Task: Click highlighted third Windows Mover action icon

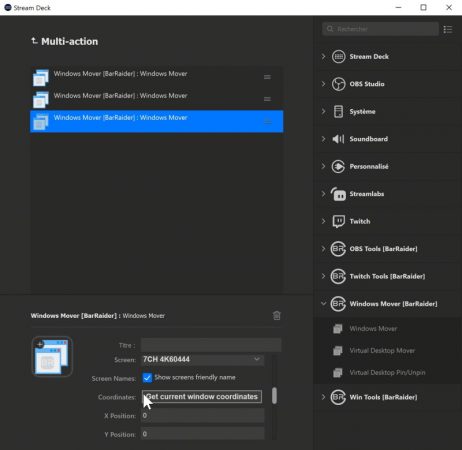Action: click(41, 121)
